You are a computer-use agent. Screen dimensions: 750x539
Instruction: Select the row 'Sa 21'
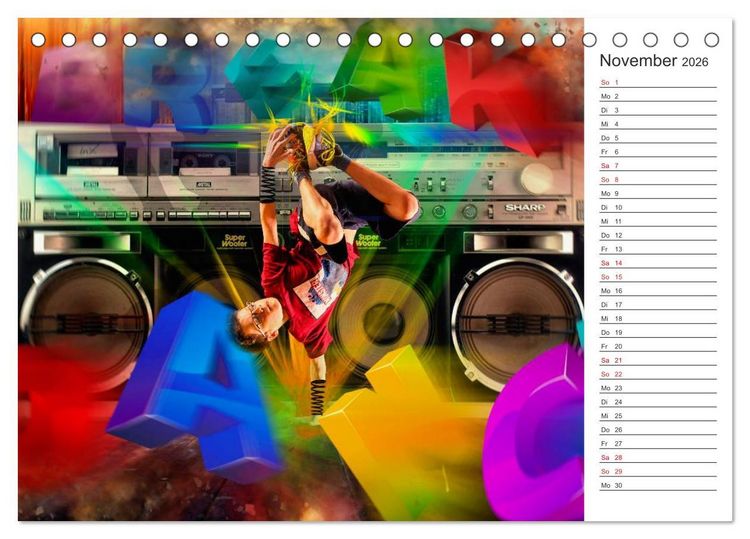658,360
